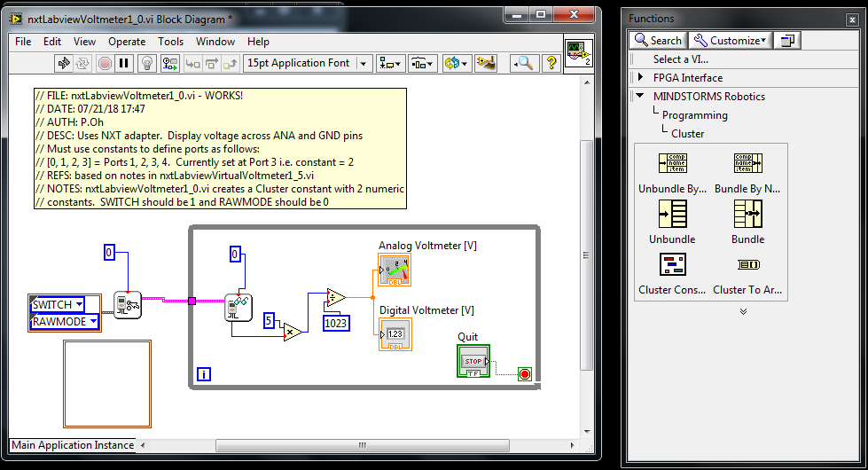Click the Step Out button
This screenshot has width=868, height=470.
click(x=230, y=64)
